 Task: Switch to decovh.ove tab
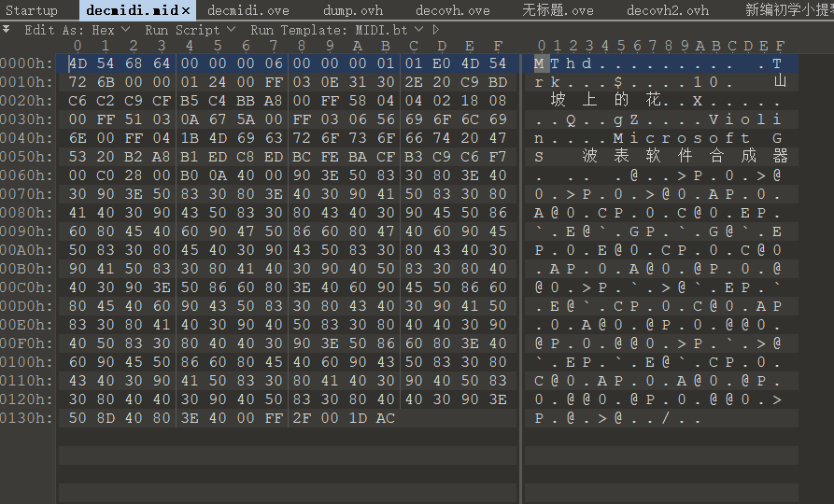coord(453,10)
